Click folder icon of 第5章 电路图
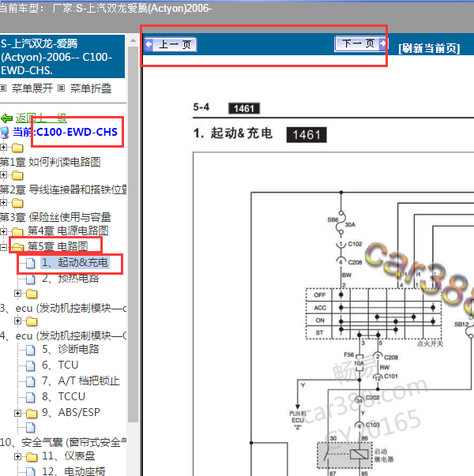Image resolution: width=474 pixels, height=476 pixels. (17, 247)
